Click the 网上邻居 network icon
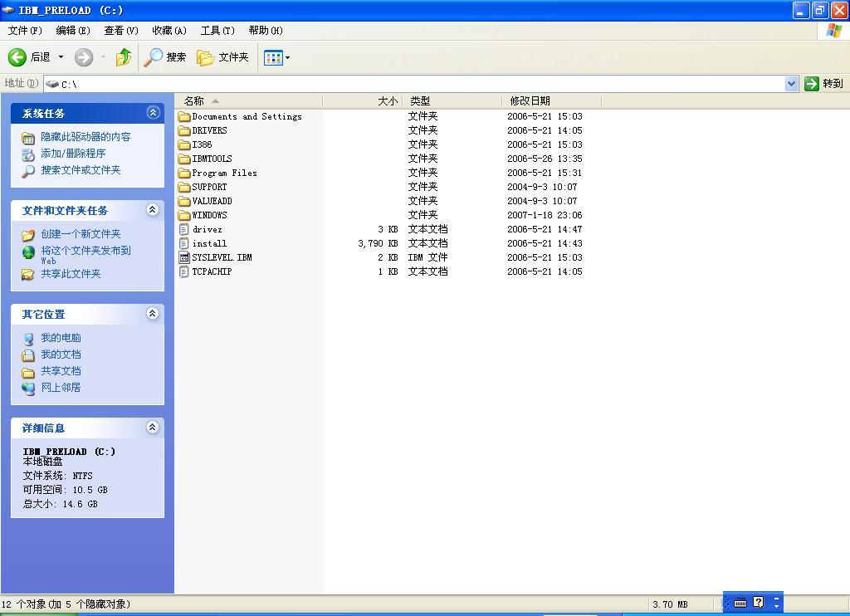Screen dimensions: 850x616 (28, 389)
